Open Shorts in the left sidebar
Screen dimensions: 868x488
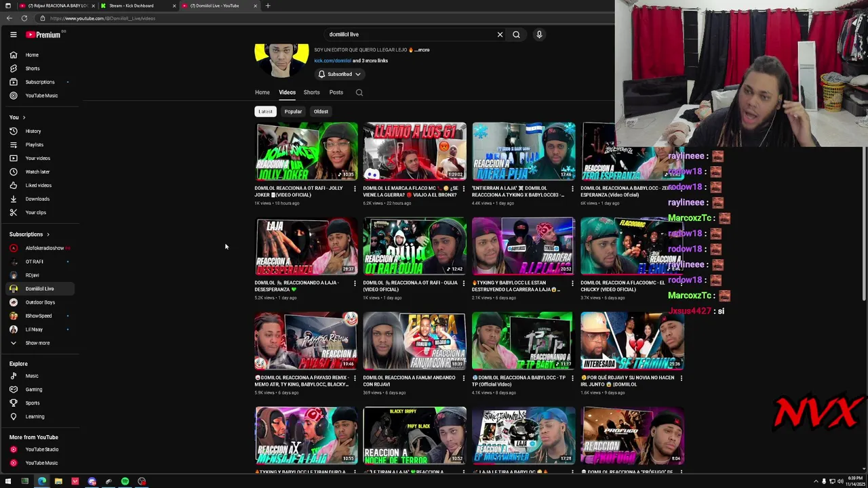tap(33, 68)
